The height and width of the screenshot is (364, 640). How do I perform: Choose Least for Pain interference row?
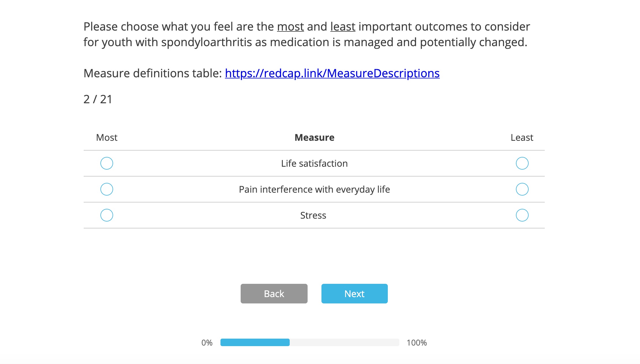[x=522, y=189]
